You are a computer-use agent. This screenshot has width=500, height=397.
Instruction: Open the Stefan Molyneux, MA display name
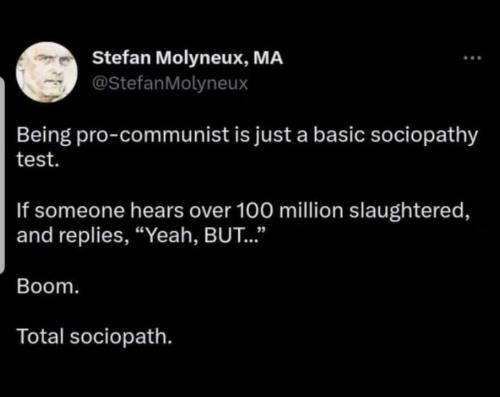pyautogui.click(x=187, y=58)
